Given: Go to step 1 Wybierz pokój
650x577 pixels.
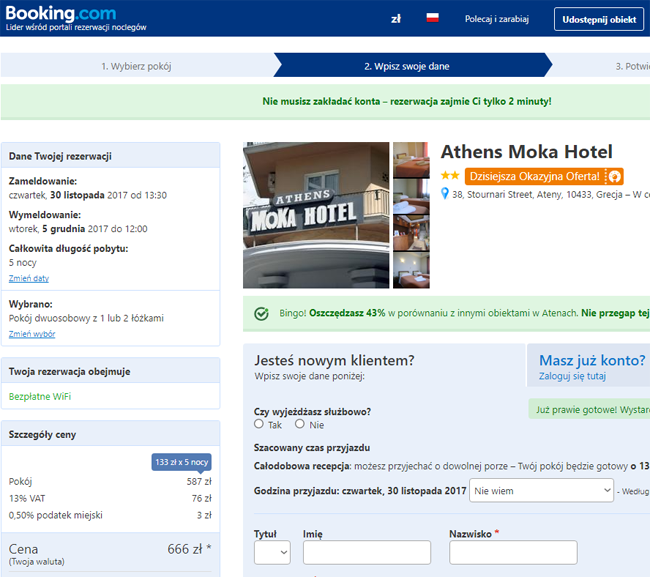Looking at the screenshot, I should coord(136,66).
